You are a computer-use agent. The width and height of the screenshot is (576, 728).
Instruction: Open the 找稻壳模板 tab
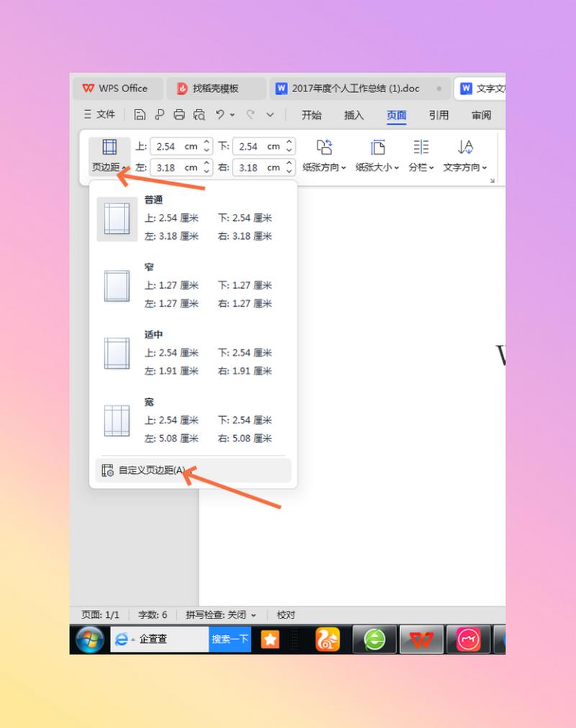[216, 89]
